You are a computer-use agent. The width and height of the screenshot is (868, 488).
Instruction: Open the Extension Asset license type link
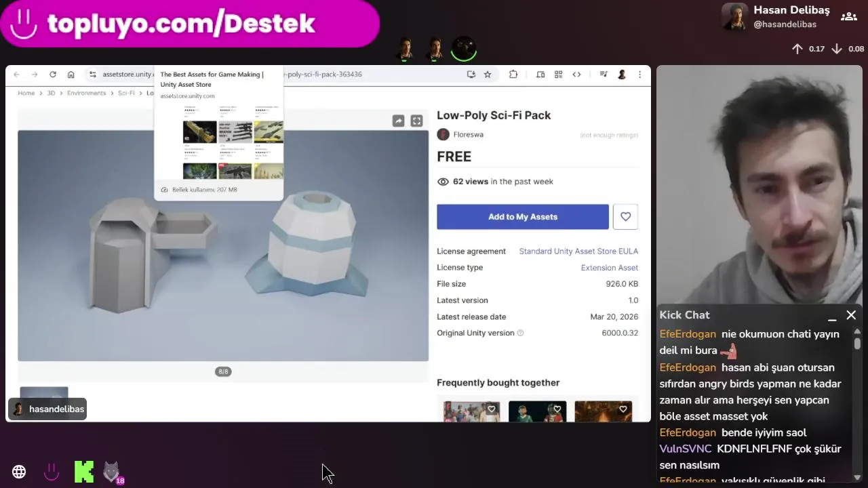[x=610, y=268]
